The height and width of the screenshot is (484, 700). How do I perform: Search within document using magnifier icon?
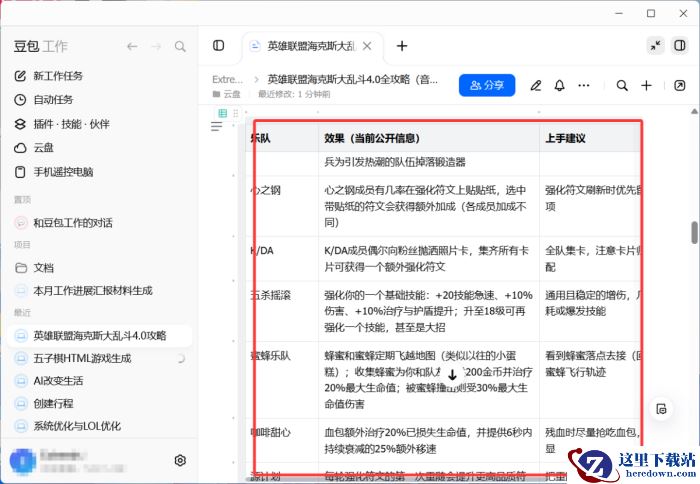[622, 85]
